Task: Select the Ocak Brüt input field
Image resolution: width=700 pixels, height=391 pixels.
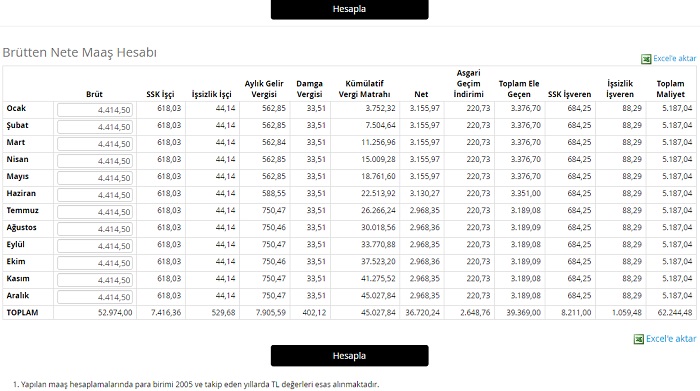Action: point(95,110)
